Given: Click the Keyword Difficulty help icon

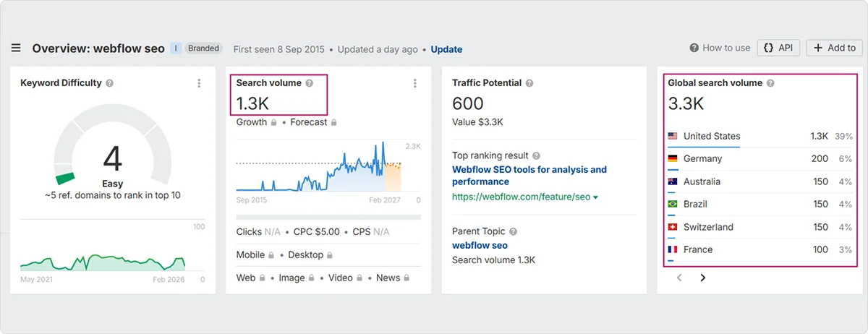Looking at the screenshot, I should click(x=110, y=83).
